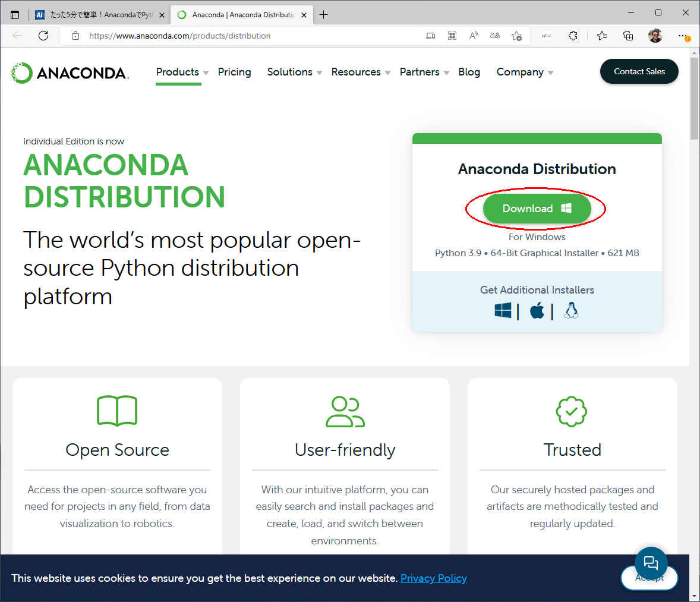The width and height of the screenshot is (700, 602).
Task: Open the Pricing page
Action: click(234, 72)
